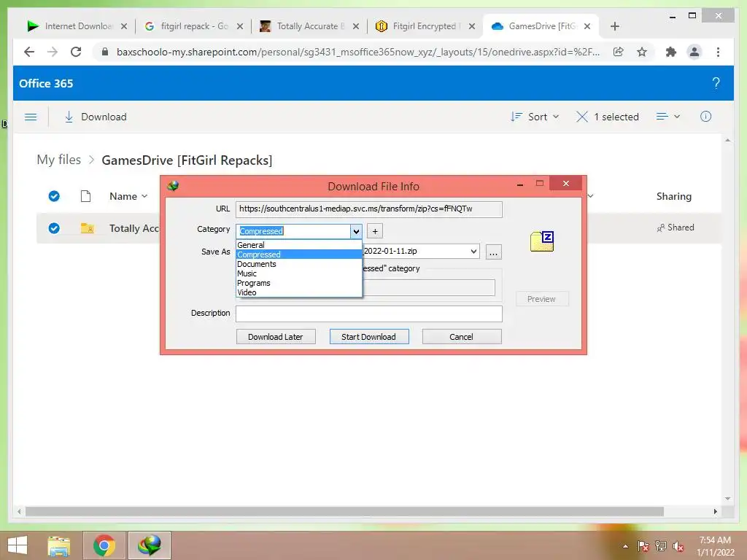747x560 pixels.
Task: Select Video in the category list
Action: pyautogui.click(x=298, y=292)
